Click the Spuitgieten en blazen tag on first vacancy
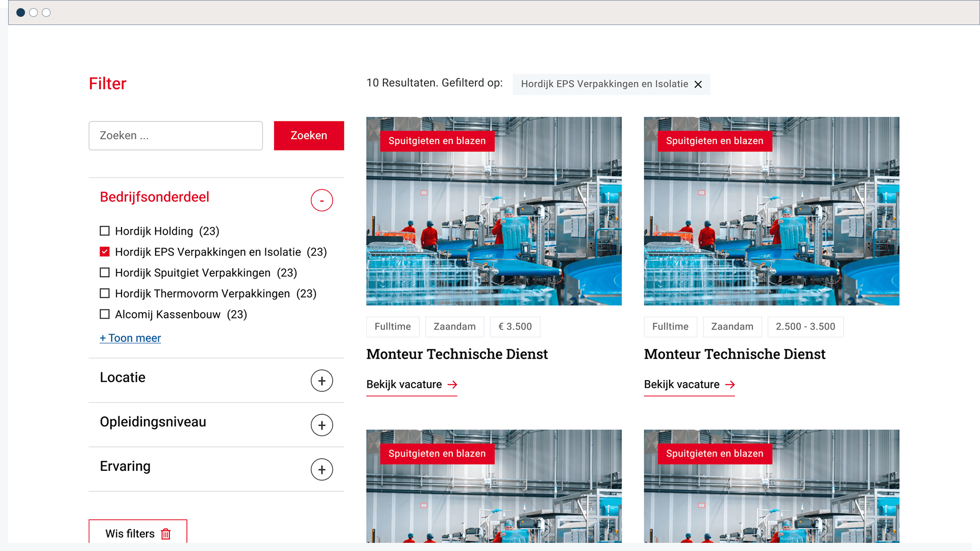The width and height of the screenshot is (980, 551). 437,141
